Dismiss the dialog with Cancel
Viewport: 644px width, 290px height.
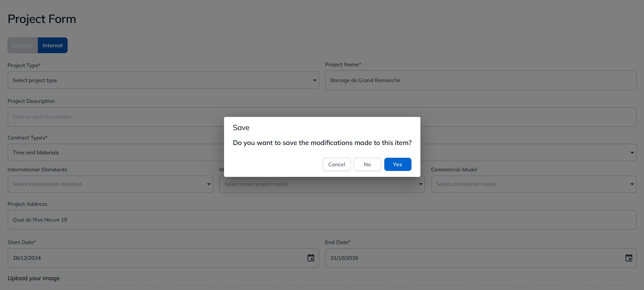pyautogui.click(x=337, y=165)
